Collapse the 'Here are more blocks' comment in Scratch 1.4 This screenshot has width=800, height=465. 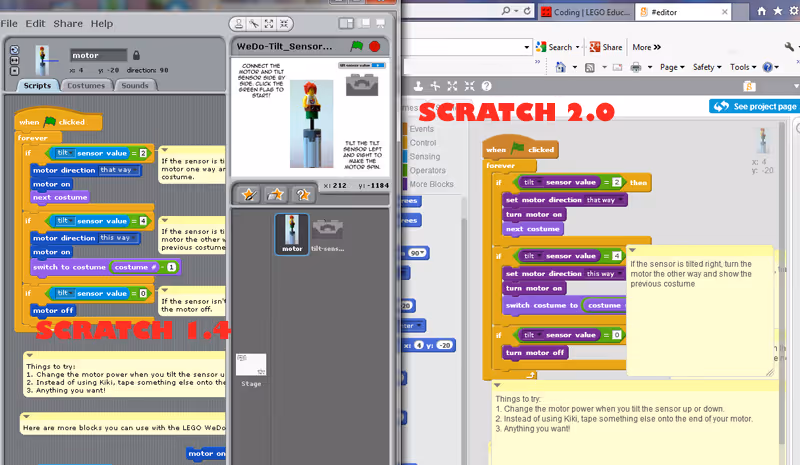point(26,417)
